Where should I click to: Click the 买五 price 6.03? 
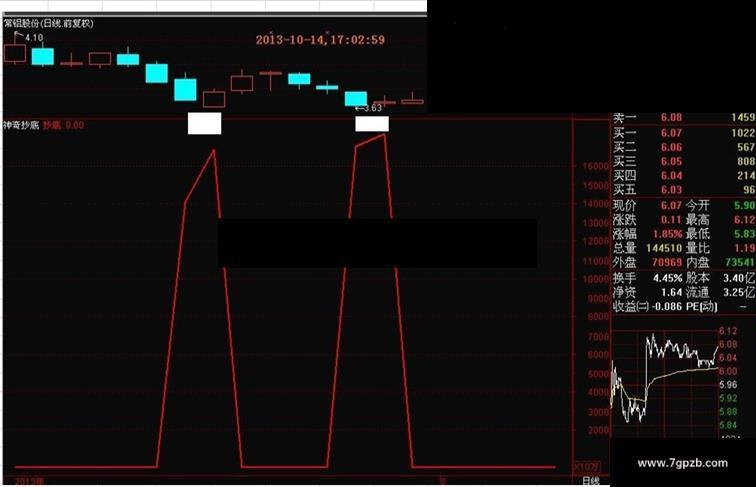pyautogui.click(x=671, y=190)
